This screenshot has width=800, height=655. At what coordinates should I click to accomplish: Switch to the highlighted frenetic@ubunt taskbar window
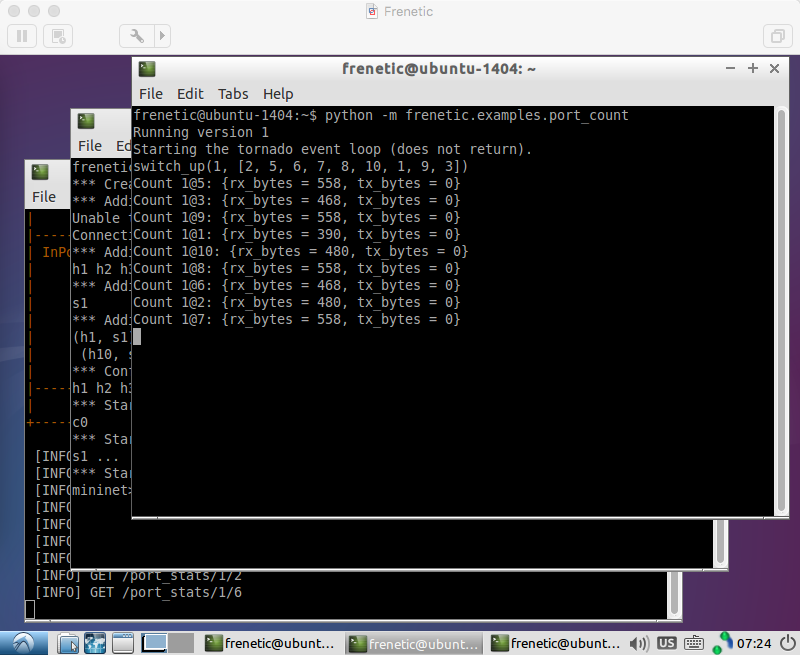point(414,644)
